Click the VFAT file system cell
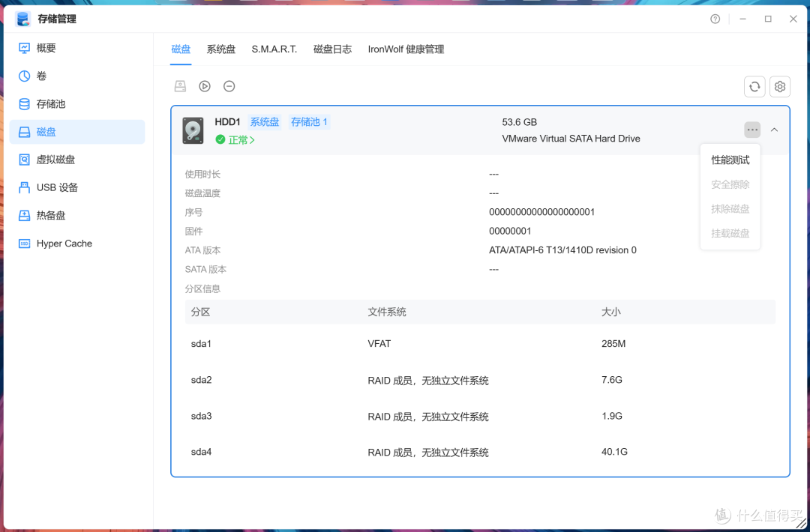The width and height of the screenshot is (810, 532). coord(379,344)
